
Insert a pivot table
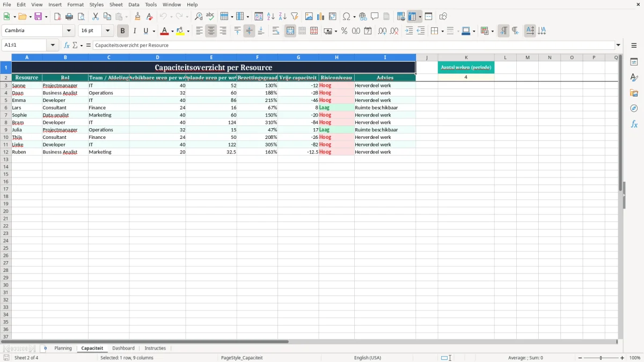333,17
